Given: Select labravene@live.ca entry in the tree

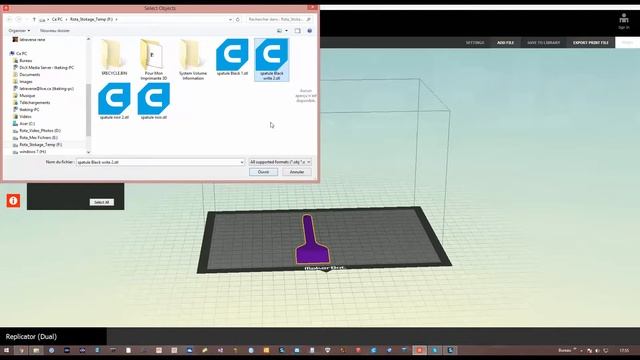Looking at the screenshot, I should pos(46,89).
